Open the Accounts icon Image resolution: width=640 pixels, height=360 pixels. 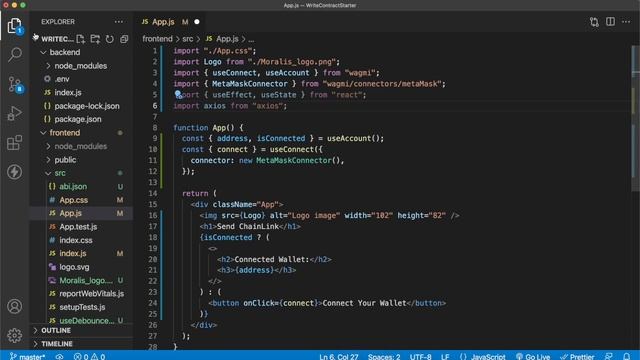click(x=14, y=306)
